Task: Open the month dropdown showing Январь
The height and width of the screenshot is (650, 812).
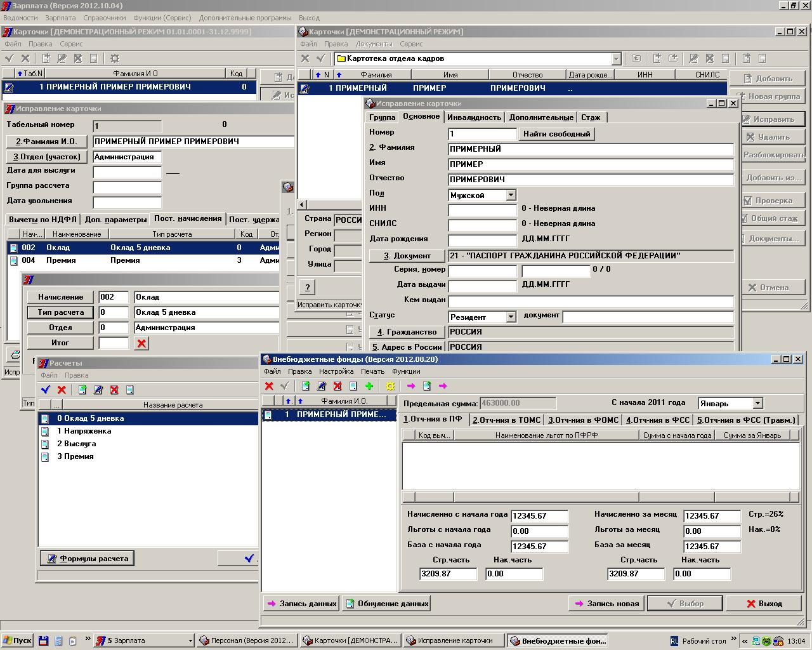Action: click(757, 403)
